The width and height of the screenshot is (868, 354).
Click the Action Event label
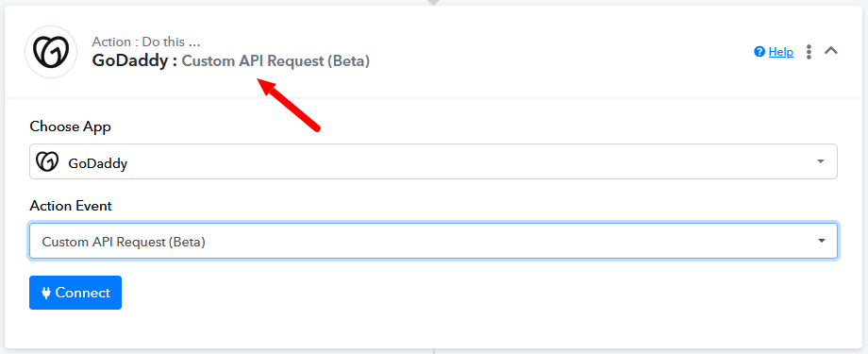[x=71, y=206]
